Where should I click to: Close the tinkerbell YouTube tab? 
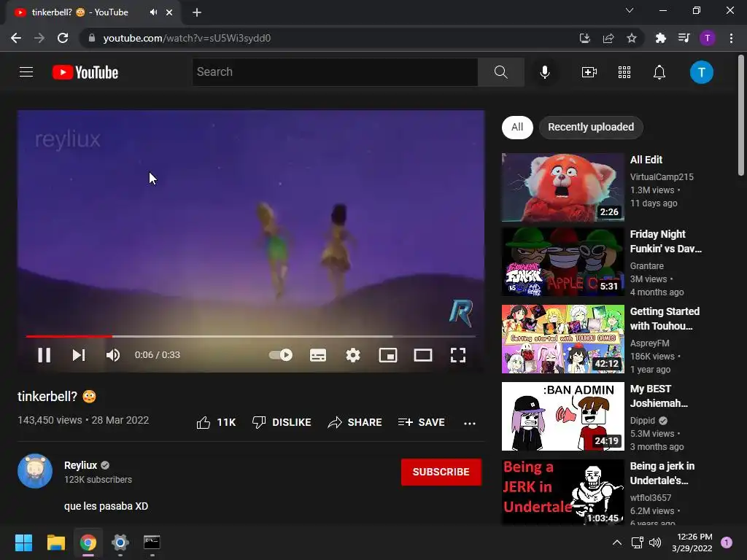click(169, 12)
